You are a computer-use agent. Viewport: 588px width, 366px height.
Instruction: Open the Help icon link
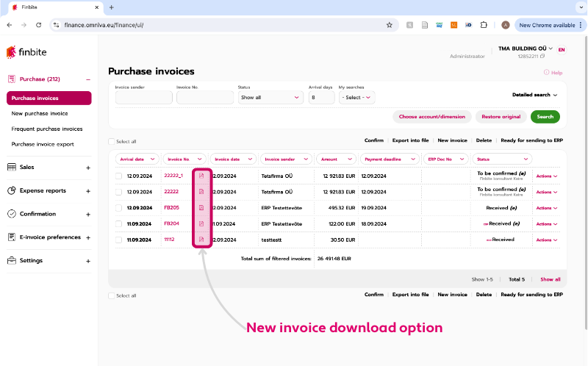(553, 73)
